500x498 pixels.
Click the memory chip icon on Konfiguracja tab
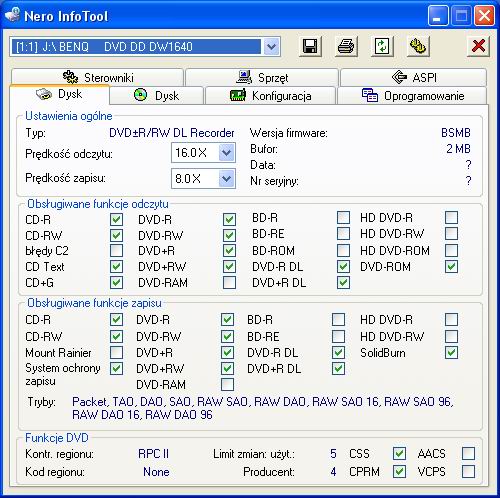tap(238, 95)
